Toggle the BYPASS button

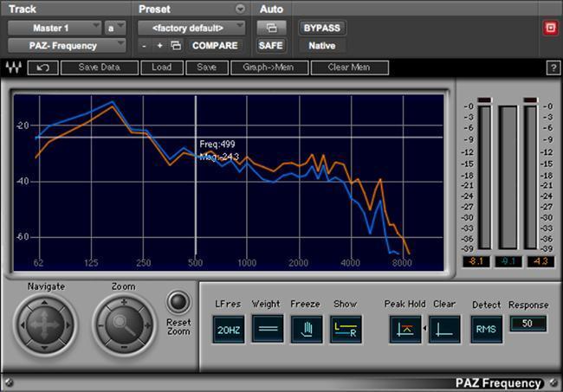point(320,28)
